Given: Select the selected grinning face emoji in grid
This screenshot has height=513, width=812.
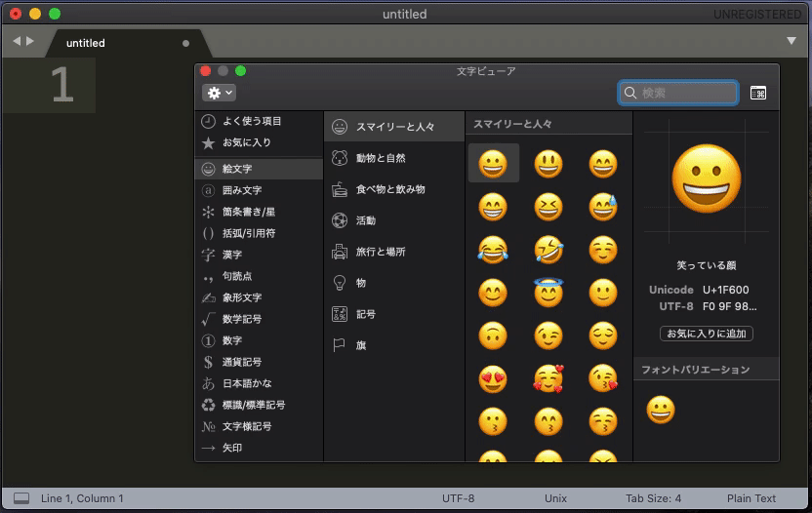Looking at the screenshot, I should click(493, 164).
